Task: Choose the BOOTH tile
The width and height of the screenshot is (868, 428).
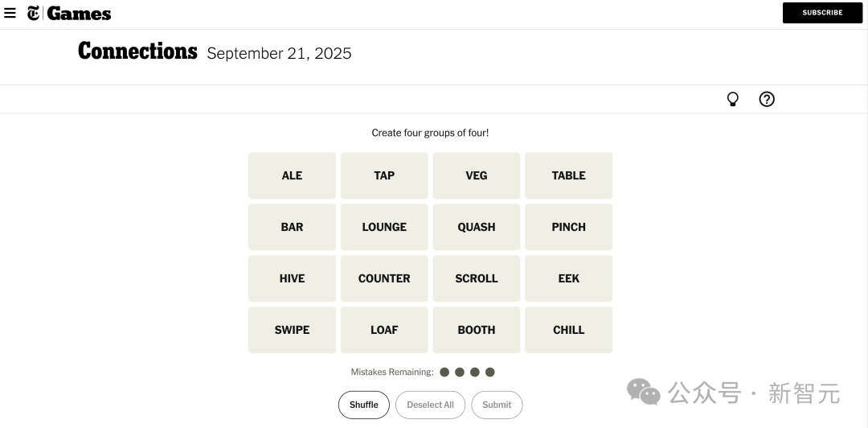Action: tap(477, 331)
